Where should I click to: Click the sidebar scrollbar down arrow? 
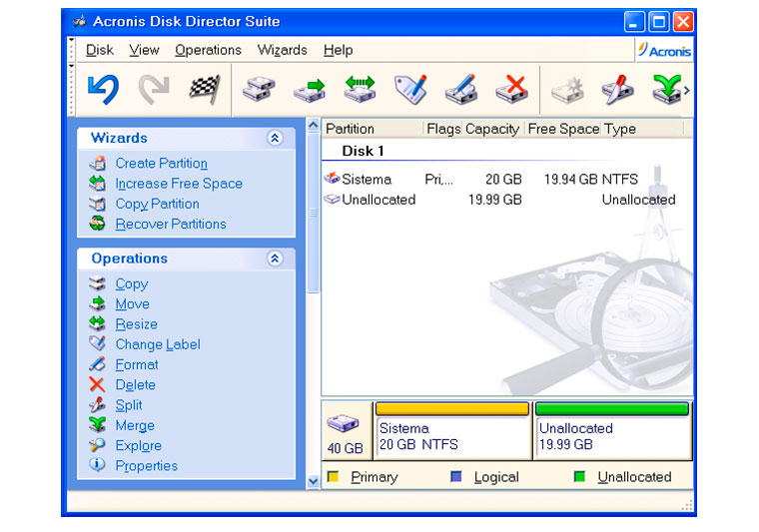(314, 481)
